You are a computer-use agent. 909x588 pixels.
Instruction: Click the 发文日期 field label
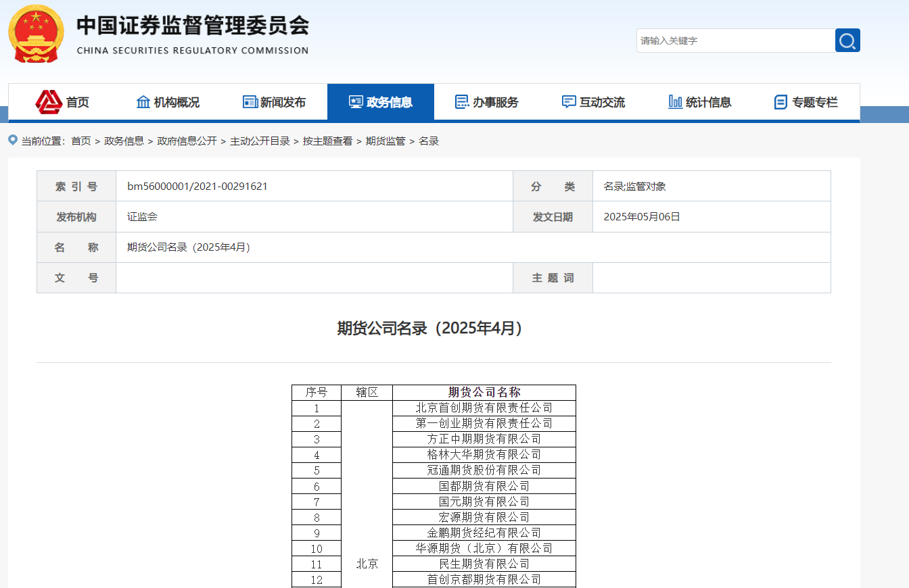pyautogui.click(x=553, y=216)
